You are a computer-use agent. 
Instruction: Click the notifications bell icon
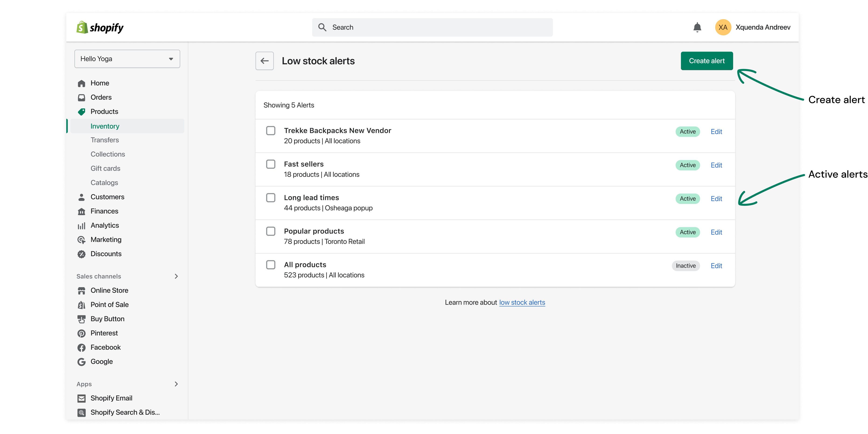click(x=697, y=27)
